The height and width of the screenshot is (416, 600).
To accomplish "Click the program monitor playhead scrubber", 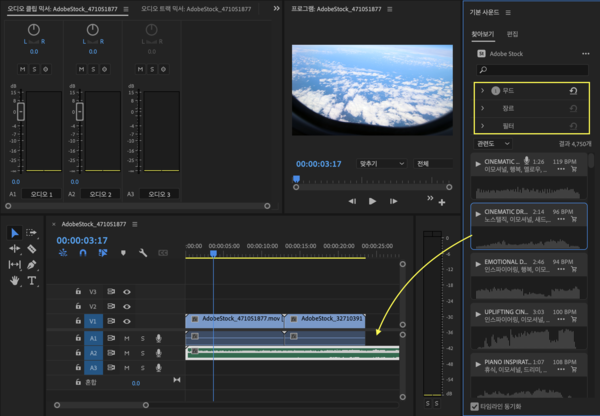I will (x=295, y=180).
